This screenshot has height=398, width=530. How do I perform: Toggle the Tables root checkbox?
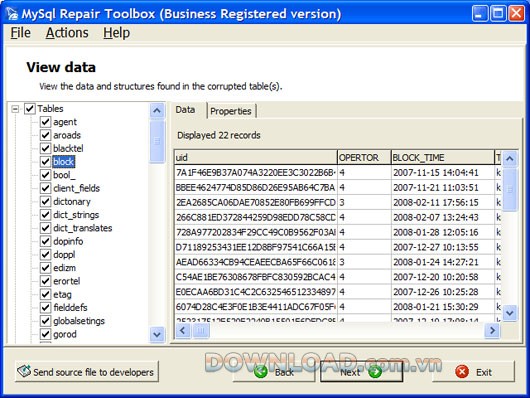30,109
